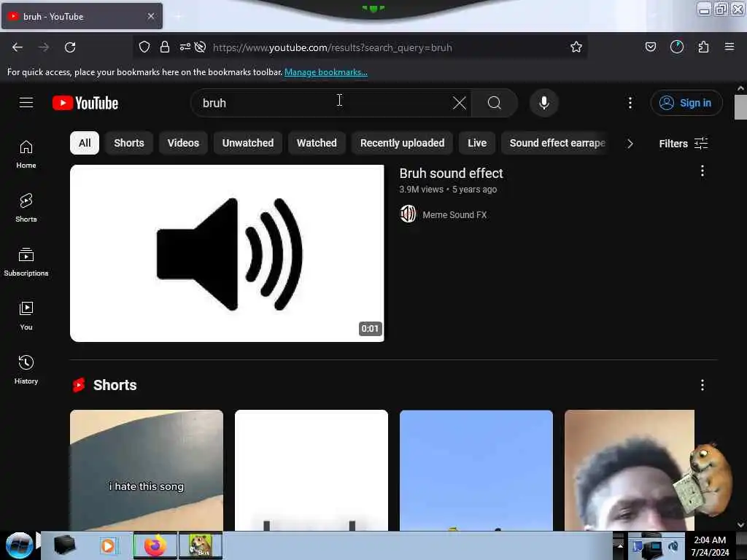Viewport: 747px width, 560px height.
Task: Click the site padlock icon
Action: [165, 47]
